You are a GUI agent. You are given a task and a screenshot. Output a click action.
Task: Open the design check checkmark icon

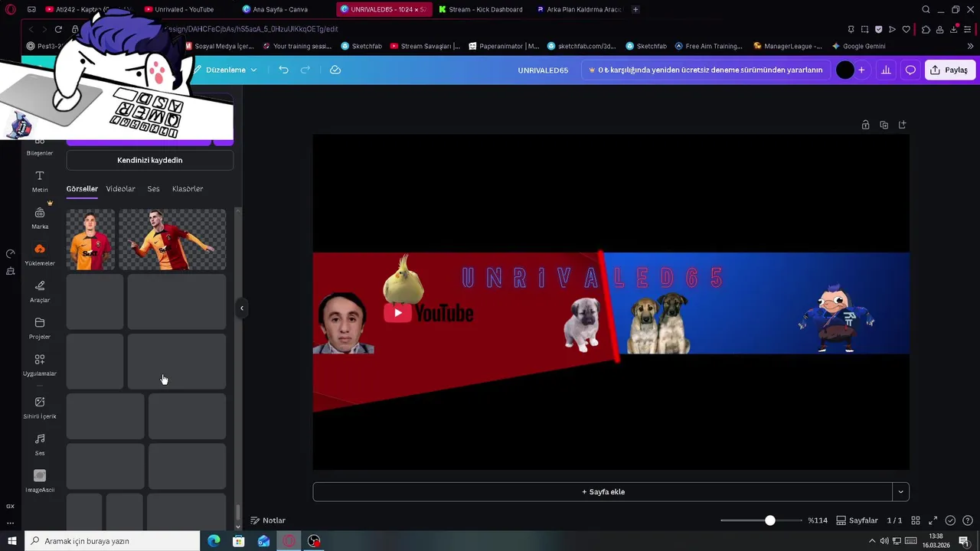950,520
